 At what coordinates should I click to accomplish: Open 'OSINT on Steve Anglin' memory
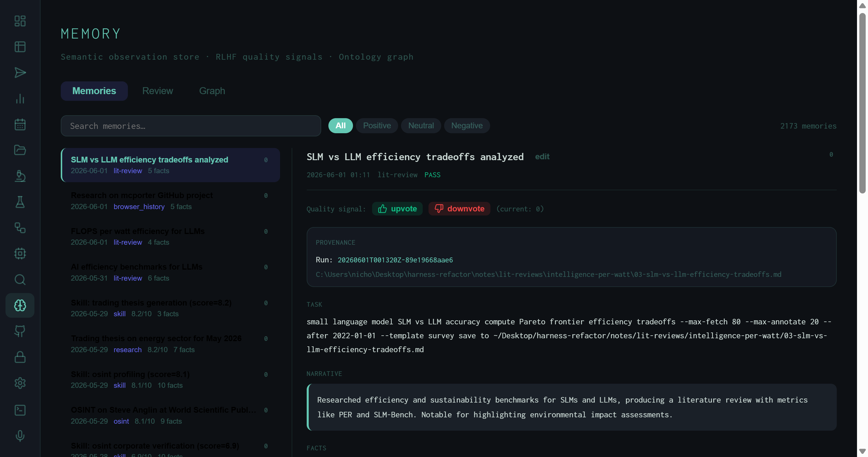[170, 415]
